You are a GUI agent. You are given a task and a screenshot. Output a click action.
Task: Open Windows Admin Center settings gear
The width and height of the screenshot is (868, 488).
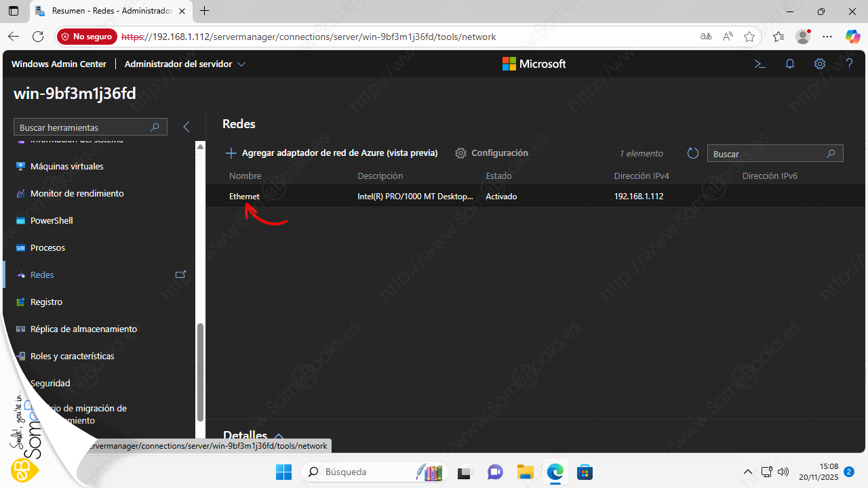(820, 64)
